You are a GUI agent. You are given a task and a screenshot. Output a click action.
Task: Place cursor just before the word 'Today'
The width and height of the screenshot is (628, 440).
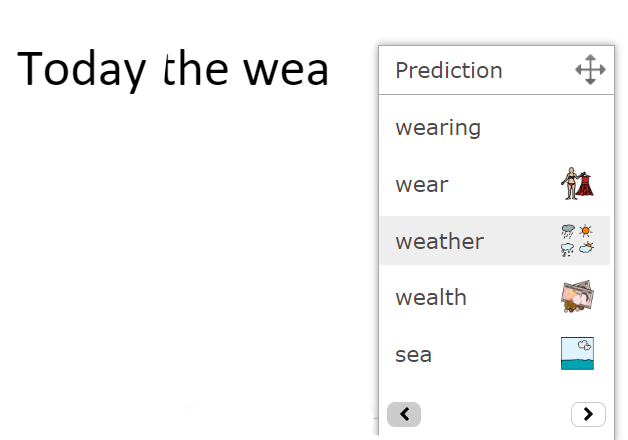pos(19,68)
